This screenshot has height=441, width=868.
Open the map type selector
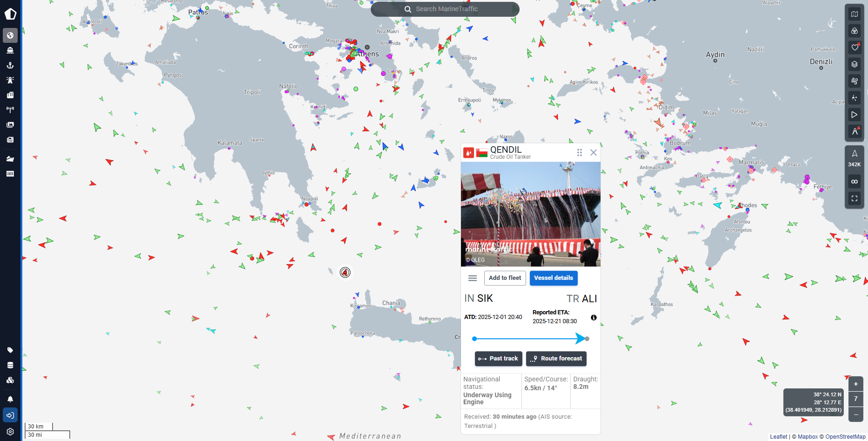coord(855,14)
